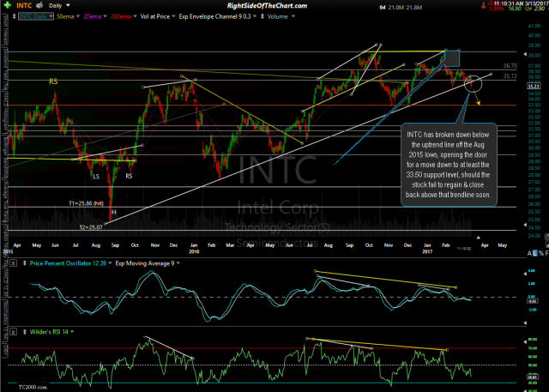Click the 2016 year label on time axis

click(x=194, y=251)
